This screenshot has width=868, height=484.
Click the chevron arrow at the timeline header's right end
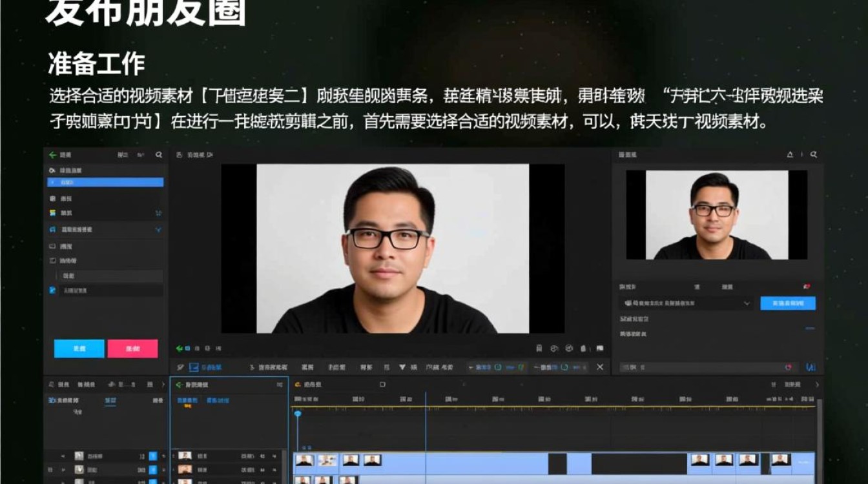(x=817, y=385)
